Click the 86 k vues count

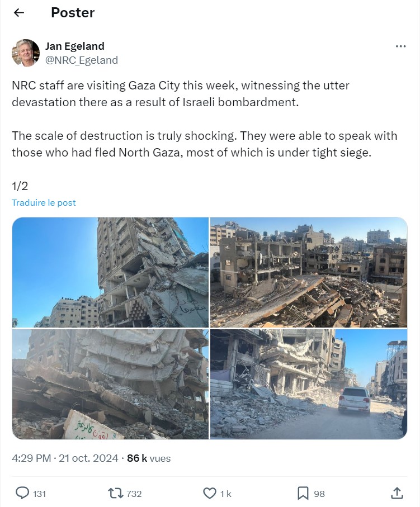point(149,458)
